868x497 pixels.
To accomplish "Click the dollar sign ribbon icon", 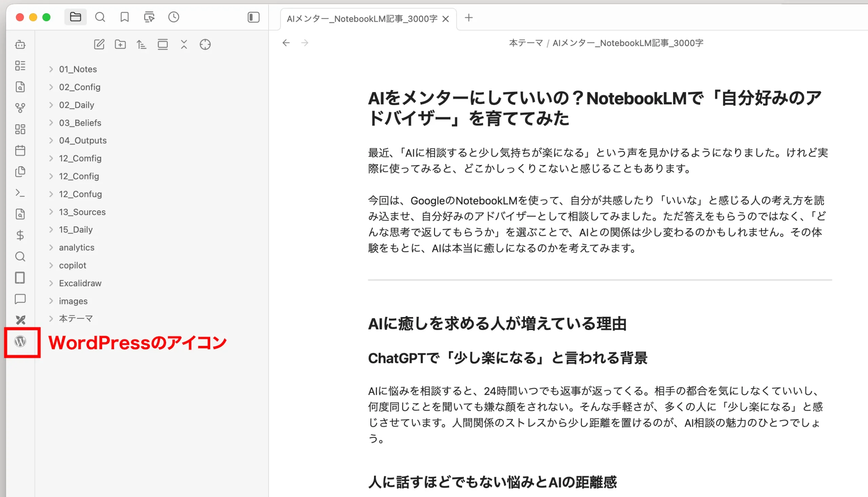I will pos(20,235).
